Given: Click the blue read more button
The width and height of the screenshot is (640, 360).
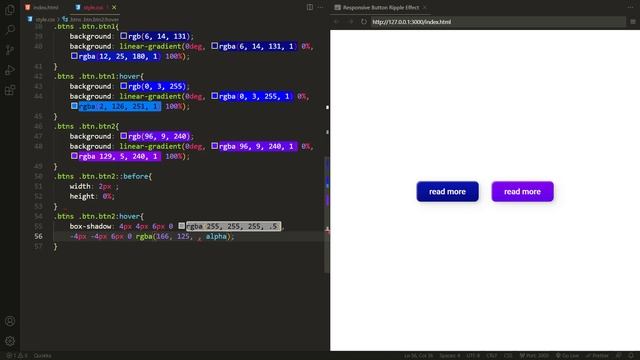Looking at the screenshot, I should click(447, 191).
